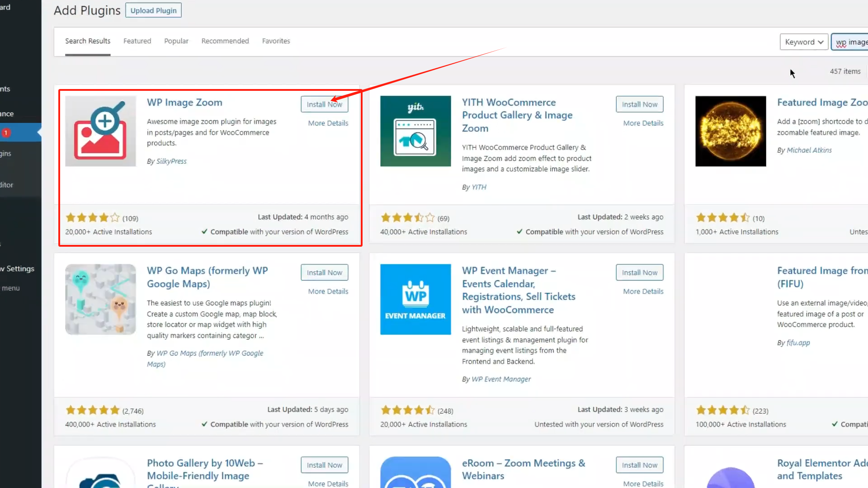Viewport: 868px width, 488px height.
Task: Click the WP Image Zoom plugin icon
Action: [100, 131]
